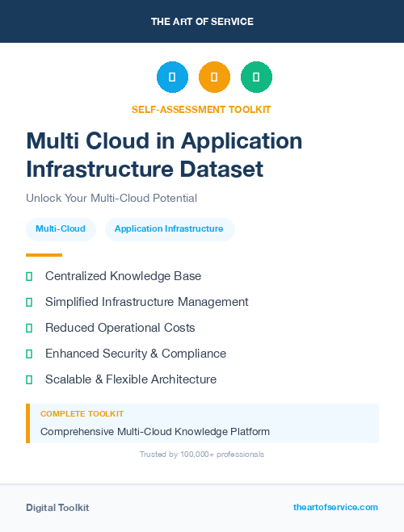Click the Reduced Operational Costs text
Image resolution: width=404 pixels, height=532 pixels.
pyautogui.click(x=120, y=328)
